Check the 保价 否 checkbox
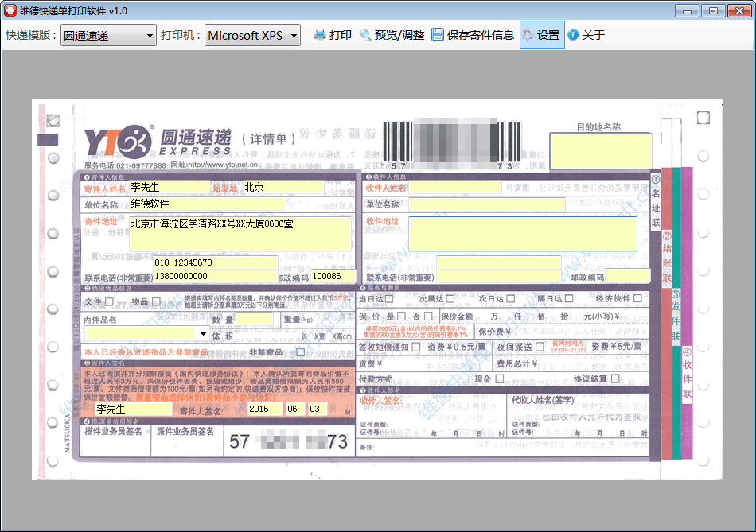 click(x=428, y=316)
